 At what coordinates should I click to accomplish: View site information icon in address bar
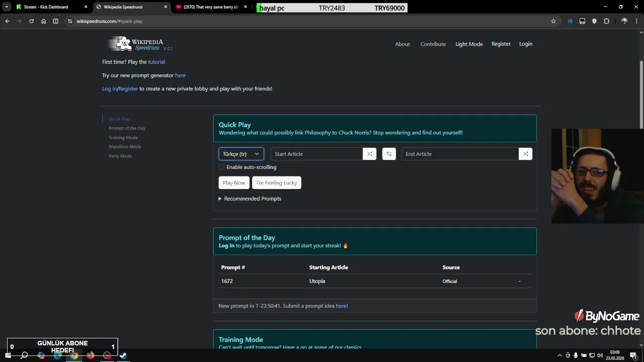point(70,21)
